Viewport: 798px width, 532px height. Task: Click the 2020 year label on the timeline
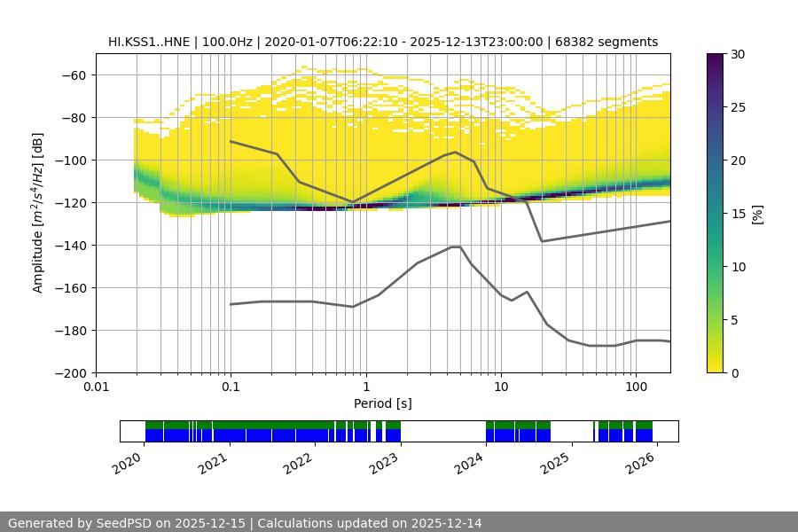click(x=129, y=462)
